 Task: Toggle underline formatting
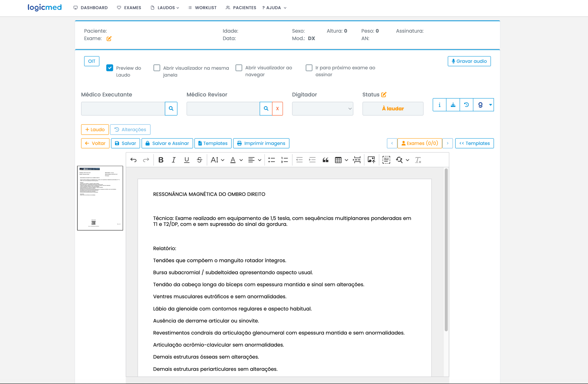coord(187,160)
